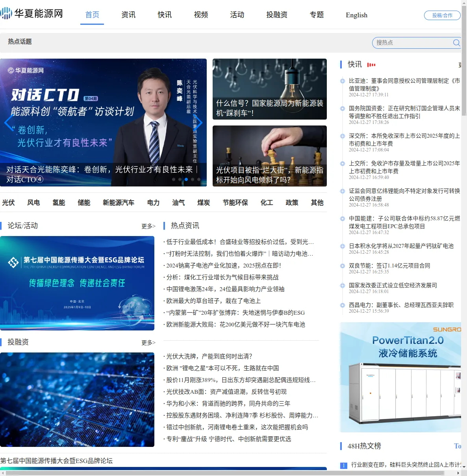
Task: Select the 风电 category
Action: pos(33,203)
